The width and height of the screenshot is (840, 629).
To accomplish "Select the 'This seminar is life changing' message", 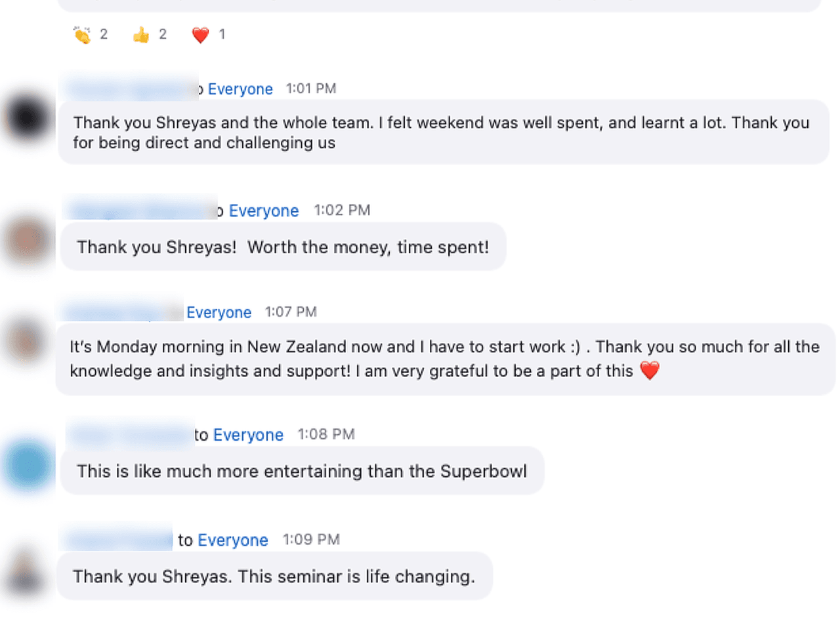I will (x=274, y=577).
